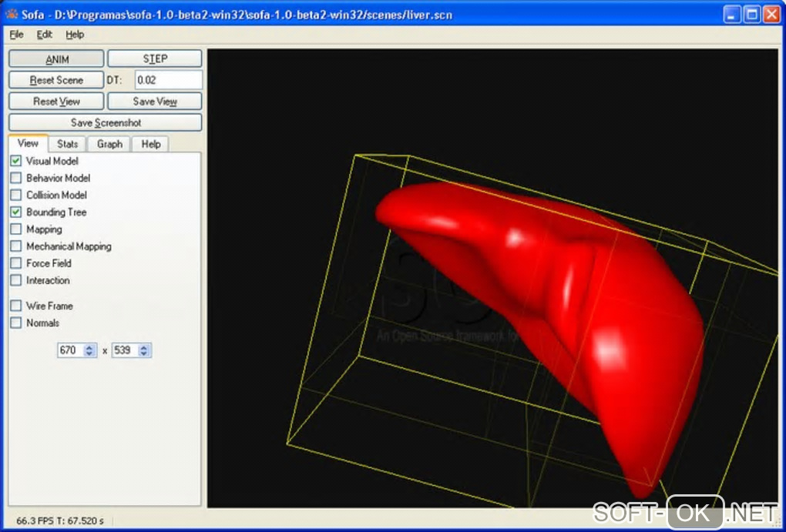Minimize the Sofa window
Screen dimensions: 786x532
tap(732, 15)
